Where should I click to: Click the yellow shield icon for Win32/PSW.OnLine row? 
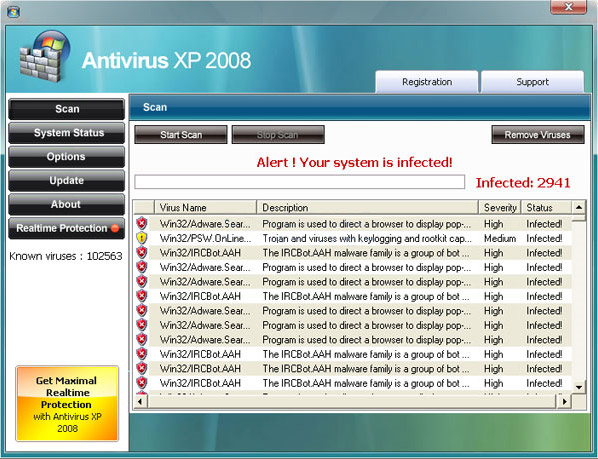[141, 238]
